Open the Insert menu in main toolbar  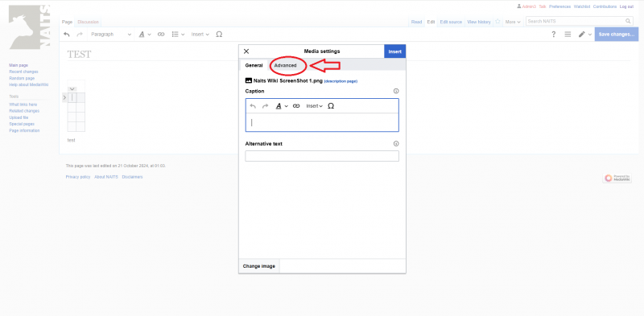pyautogui.click(x=200, y=35)
